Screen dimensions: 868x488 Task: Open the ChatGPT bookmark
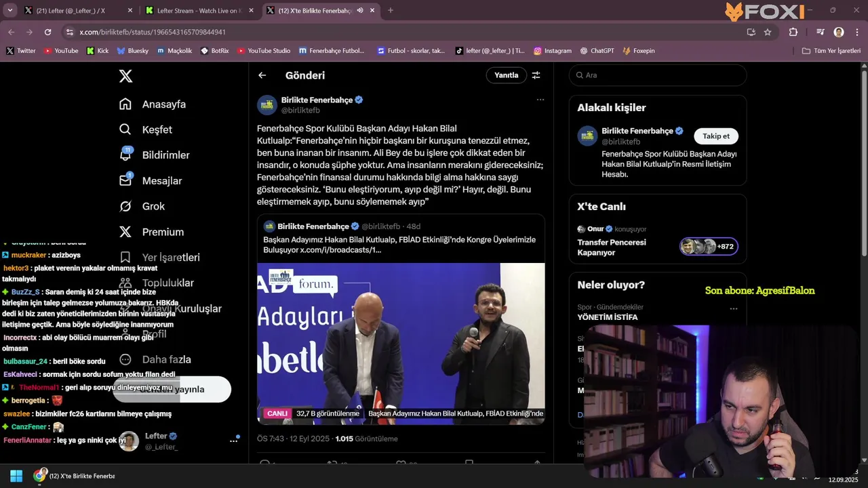click(597, 51)
